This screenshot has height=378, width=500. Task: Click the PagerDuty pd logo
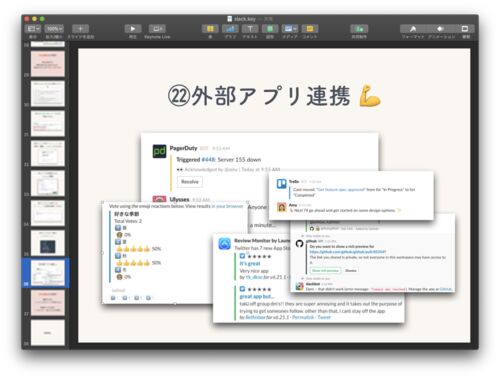159,151
